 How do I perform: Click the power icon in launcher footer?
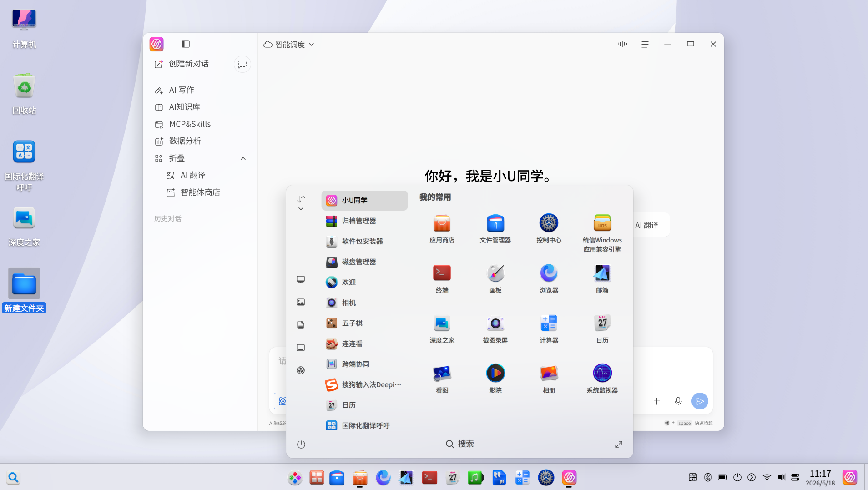pos(301,444)
